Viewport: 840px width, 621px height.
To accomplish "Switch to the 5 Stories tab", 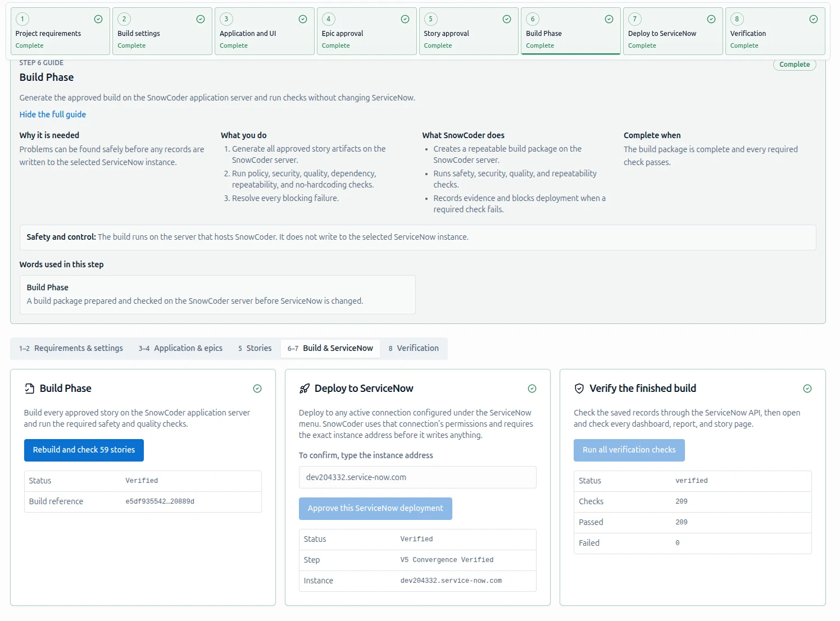I will [255, 348].
